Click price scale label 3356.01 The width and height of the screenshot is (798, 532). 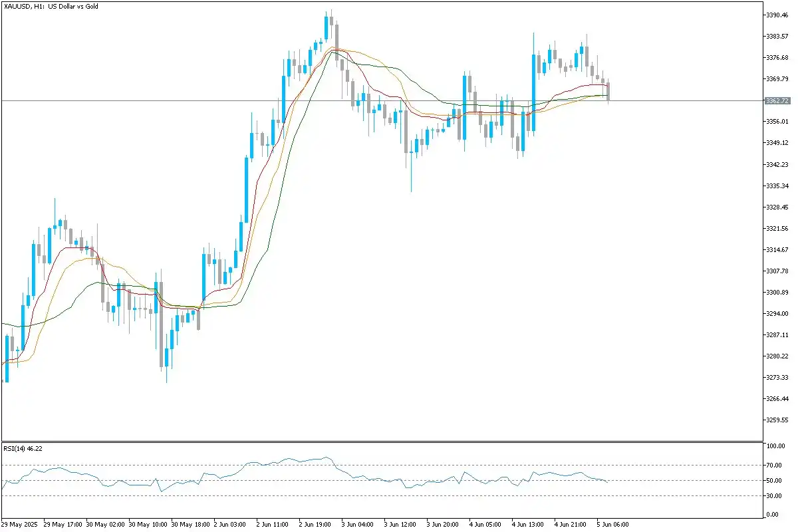click(x=777, y=122)
